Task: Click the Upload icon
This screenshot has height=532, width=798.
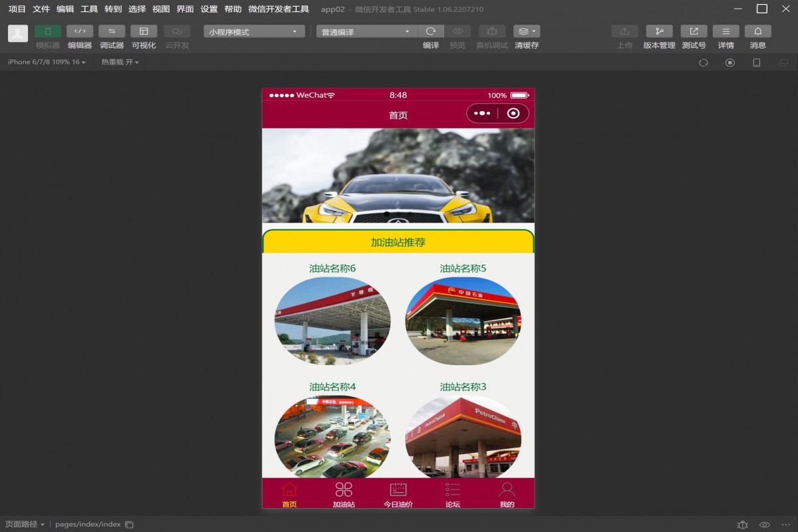Action: pyautogui.click(x=624, y=31)
